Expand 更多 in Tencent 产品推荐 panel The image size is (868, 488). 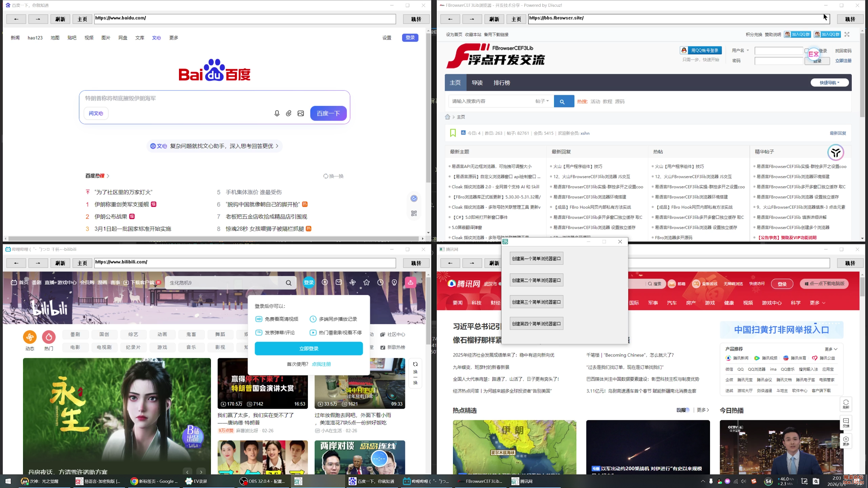coord(831,349)
